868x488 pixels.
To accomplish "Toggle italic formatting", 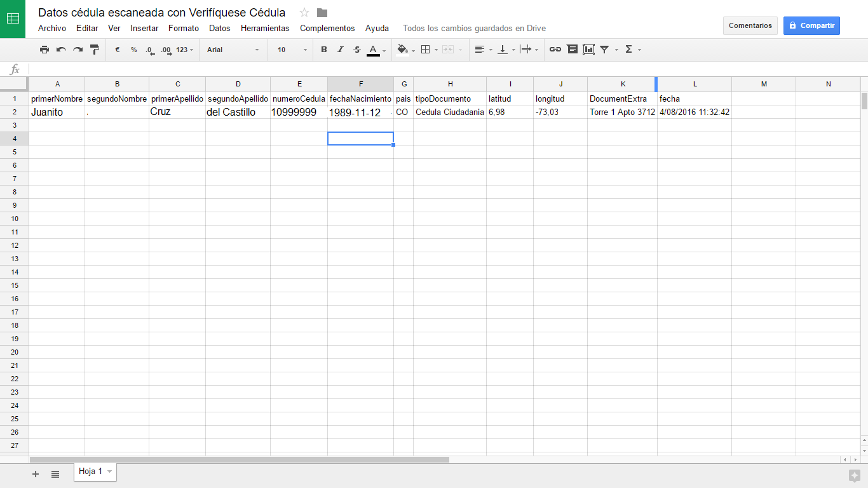I will tap(341, 50).
